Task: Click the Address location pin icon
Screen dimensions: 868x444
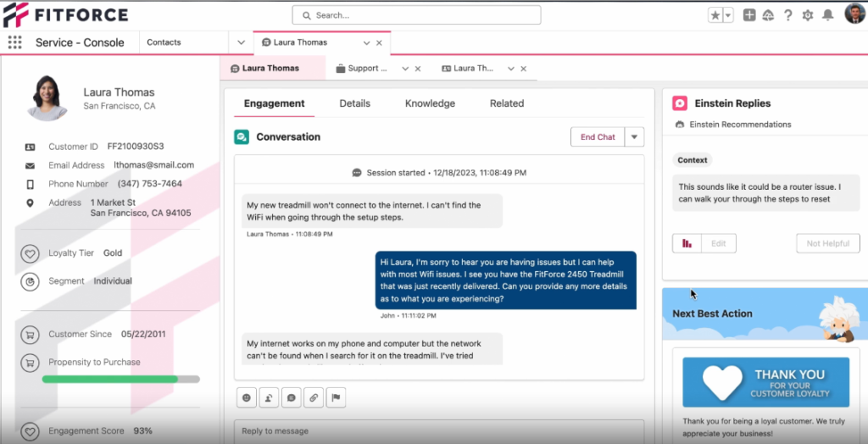Action: (30, 203)
